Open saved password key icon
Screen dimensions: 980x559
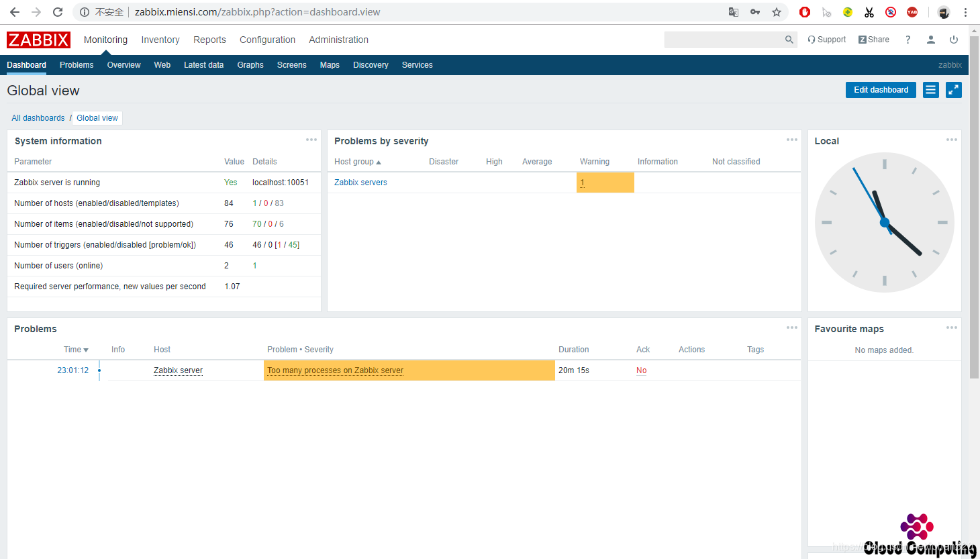pyautogui.click(x=755, y=12)
